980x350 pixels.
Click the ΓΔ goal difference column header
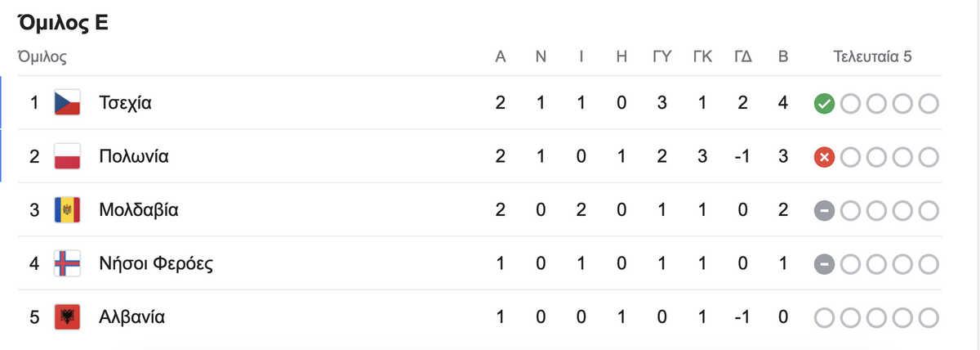tap(743, 57)
